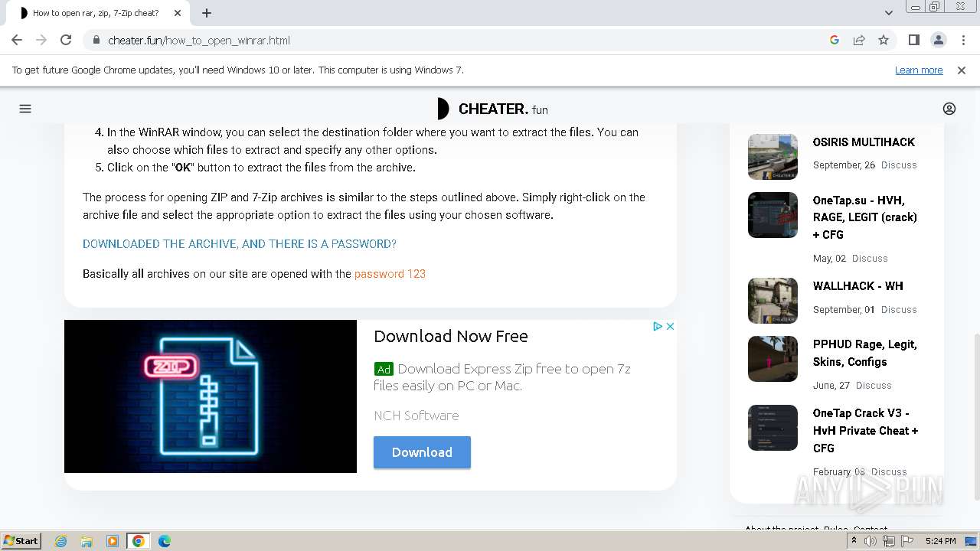
Task: Launch Internet Explorer from taskbar
Action: tap(61, 541)
